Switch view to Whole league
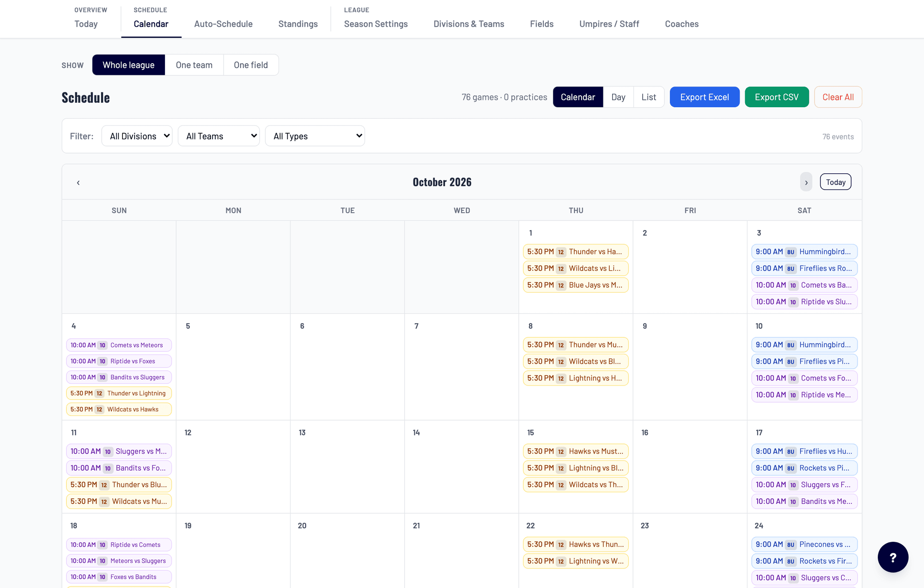This screenshot has height=588, width=924. 128,65
